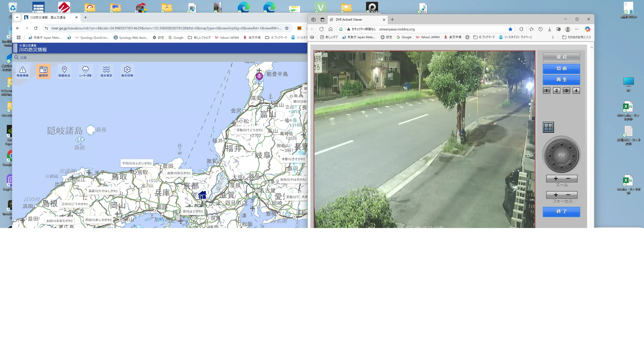644x362 pixels.
Task: Click the quad-view grid layout icon
Action: 548,127
